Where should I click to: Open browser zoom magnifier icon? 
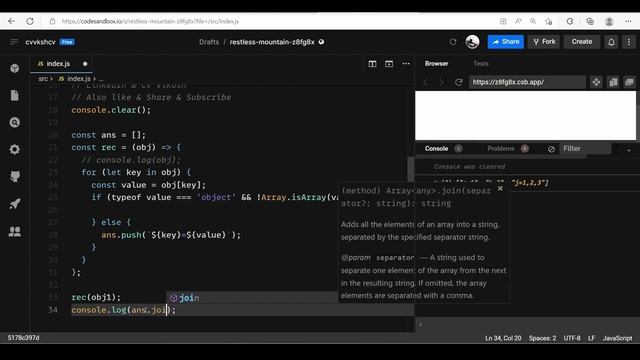533,21
